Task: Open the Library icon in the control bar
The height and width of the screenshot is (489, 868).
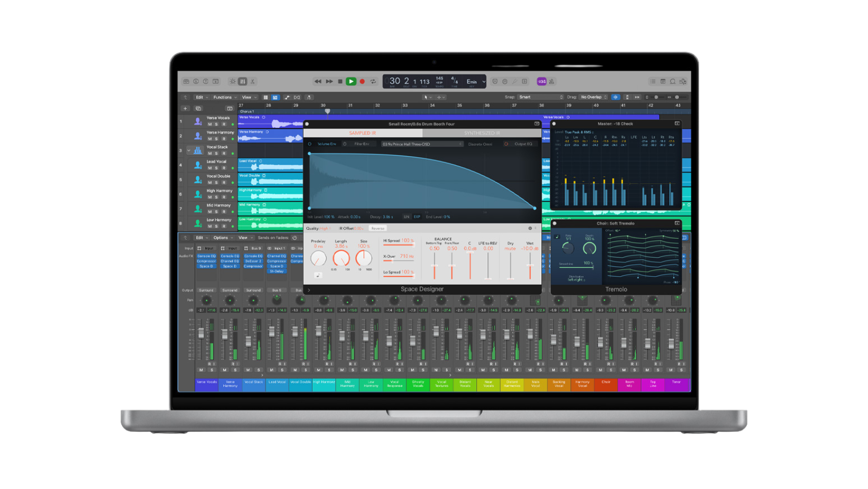Action: pos(186,81)
